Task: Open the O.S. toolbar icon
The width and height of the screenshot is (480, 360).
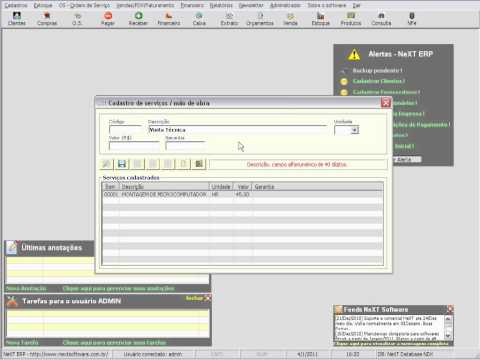Action: (x=77, y=19)
